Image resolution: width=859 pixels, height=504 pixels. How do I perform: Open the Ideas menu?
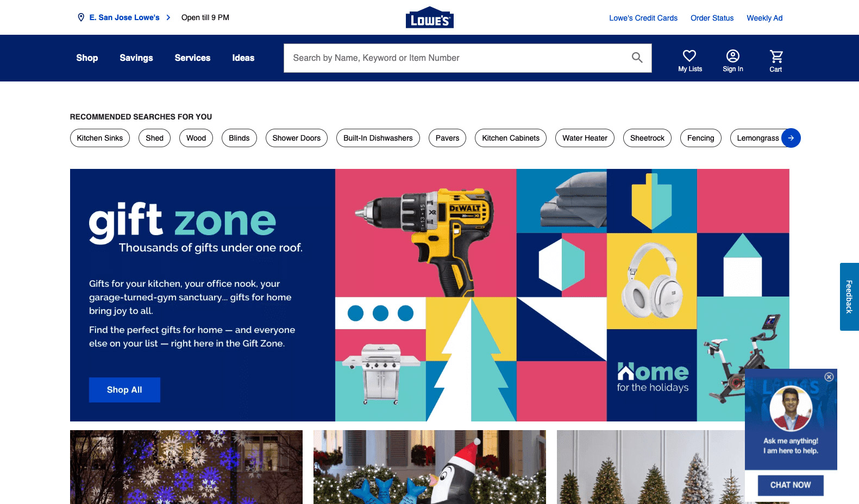pos(243,58)
